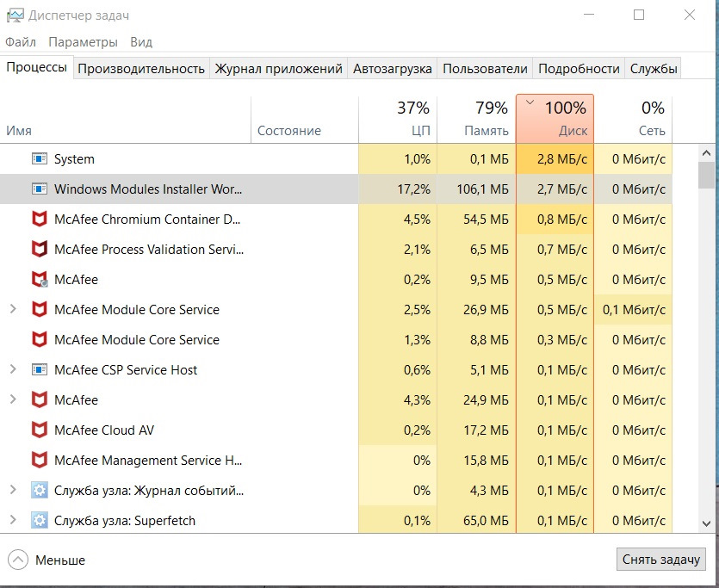719x588 pixels.
Task: Expand the first McAfee Module Core Service
Action: pyautogui.click(x=13, y=310)
